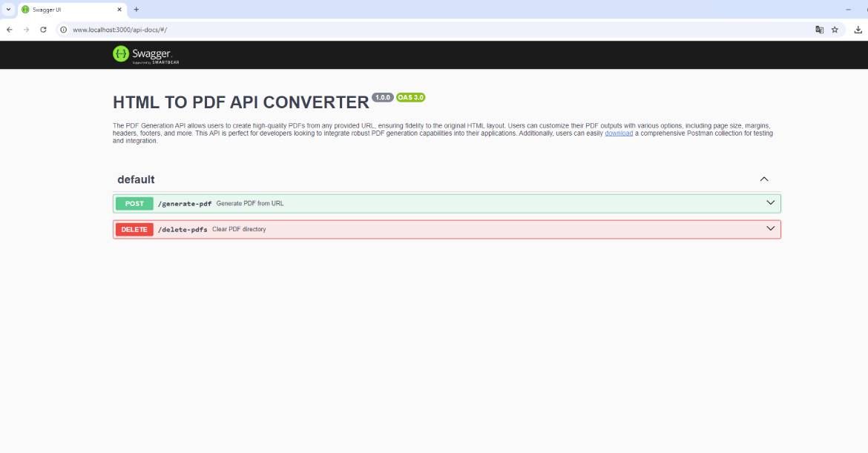
Task: Click the HTML TO PDF API CONVERTER title
Action: [x=241, y=102]
